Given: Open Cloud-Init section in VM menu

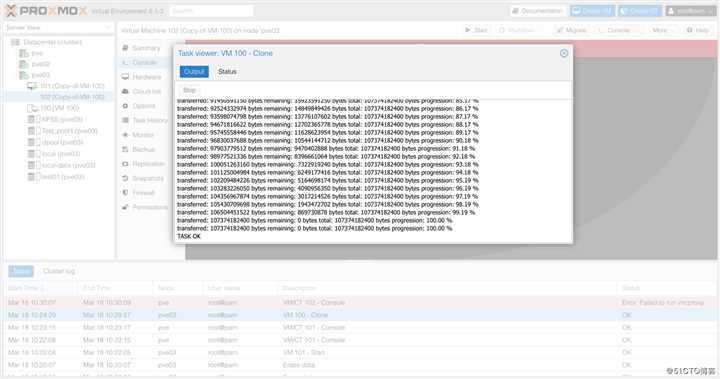Looking at the screenshot, I should (x=146, y=91).
